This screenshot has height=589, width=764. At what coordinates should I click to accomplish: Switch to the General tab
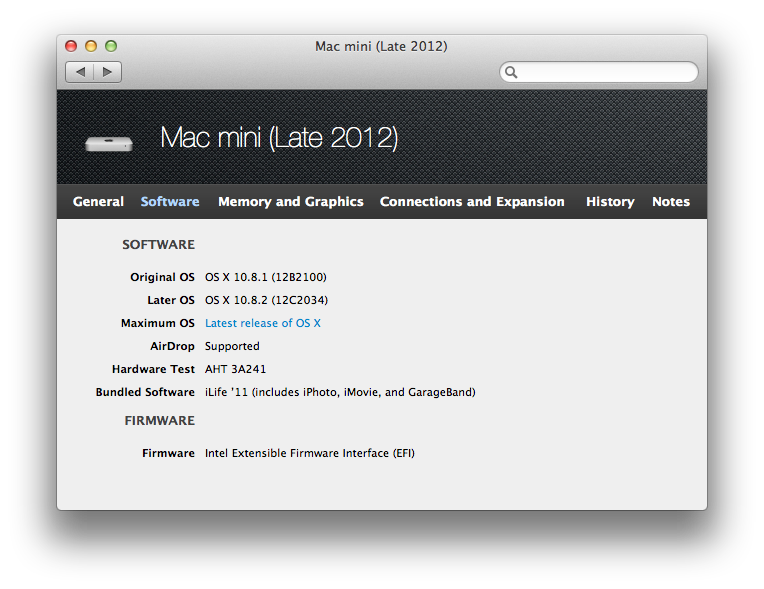(98, 202)
